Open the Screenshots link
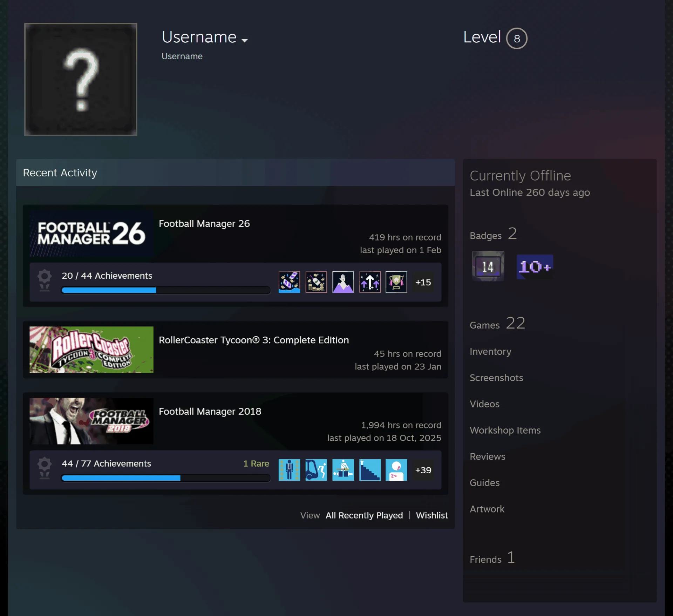 pos(496,378)
